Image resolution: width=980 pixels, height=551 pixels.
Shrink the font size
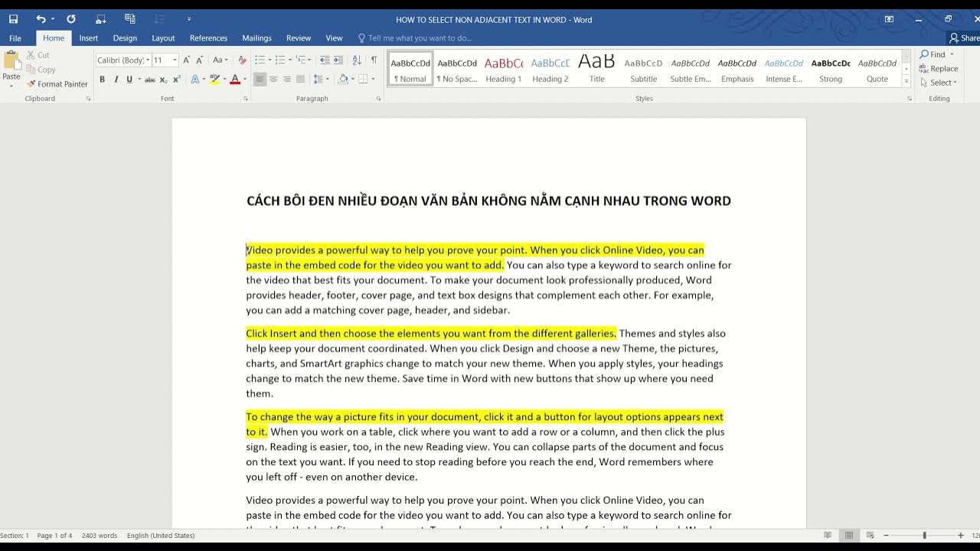[199, 60]
